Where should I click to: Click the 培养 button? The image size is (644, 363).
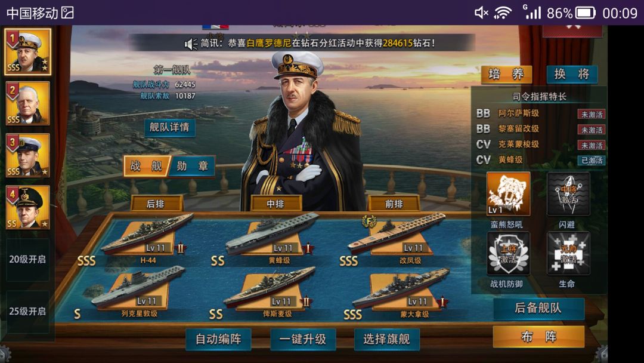point(506,75)
